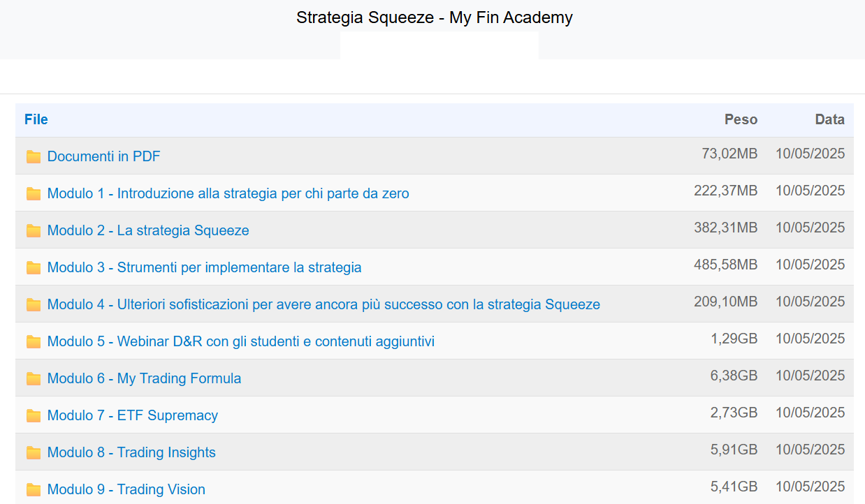Click the Modulo 7 folder icon

tap(34, 415)
